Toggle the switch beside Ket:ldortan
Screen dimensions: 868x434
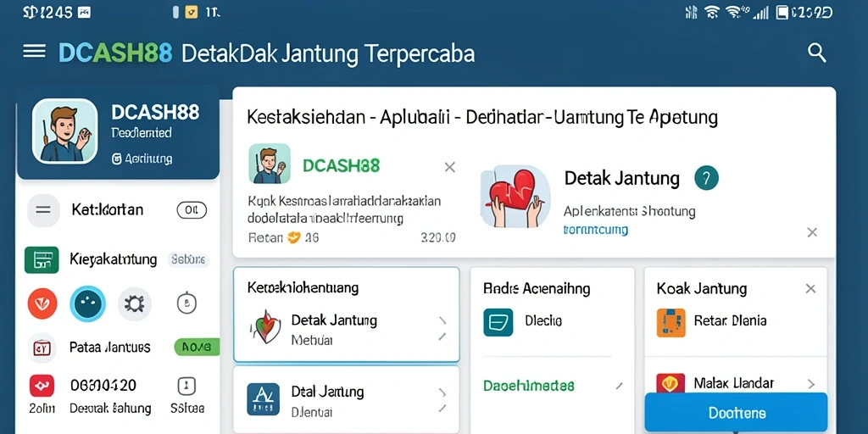[192, 210]
